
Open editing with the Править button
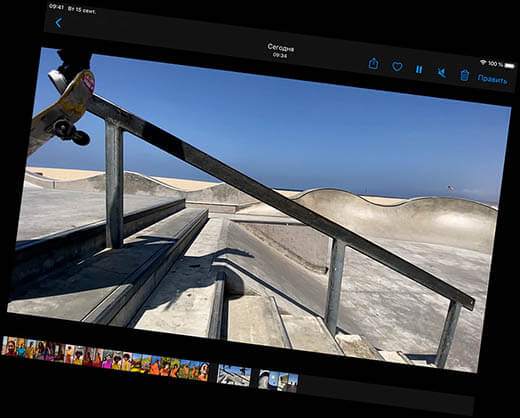[492, 79]
